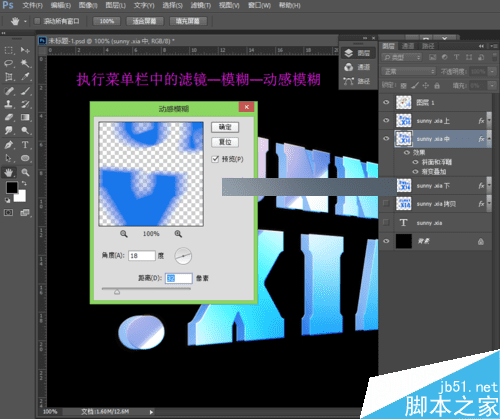This screenshot has height=419, width=500.
Task: Select the Ellipse shape tool
Action: click(x=25, y=158)
